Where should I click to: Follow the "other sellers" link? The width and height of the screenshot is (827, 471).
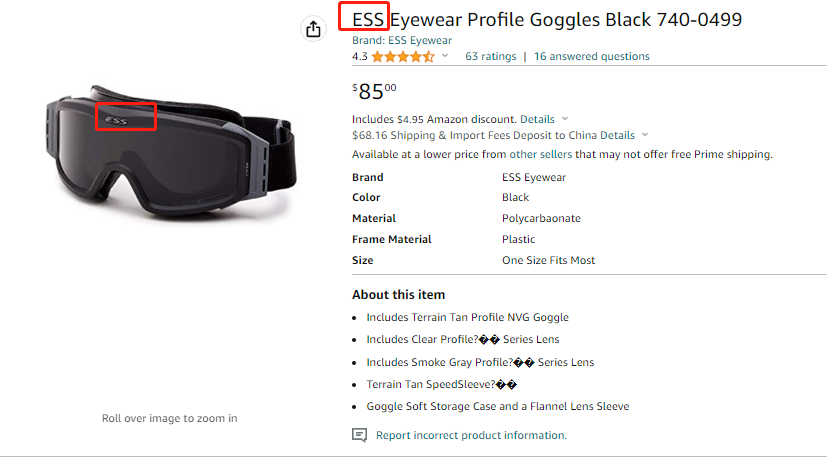pyautogui.click(x=541, y=154)
